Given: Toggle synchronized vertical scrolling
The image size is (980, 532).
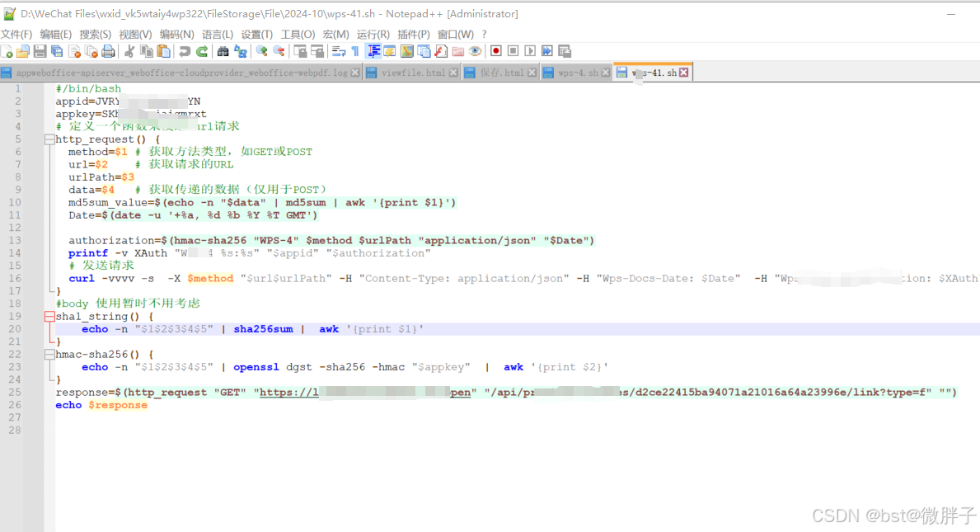Looking at the screenshot, I should [x=301, y=51].
